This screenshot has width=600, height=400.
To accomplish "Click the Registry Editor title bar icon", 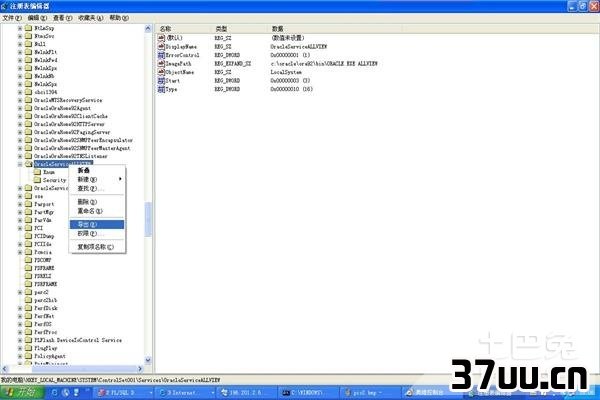I will (x=4, y=6).
